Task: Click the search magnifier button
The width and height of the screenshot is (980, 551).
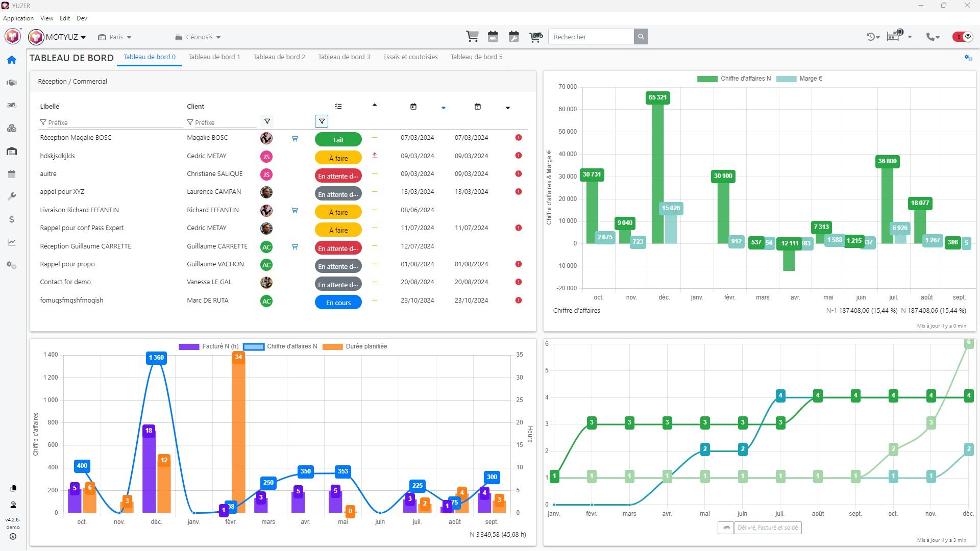Action: pyautogui.click(x=641, y=37)
